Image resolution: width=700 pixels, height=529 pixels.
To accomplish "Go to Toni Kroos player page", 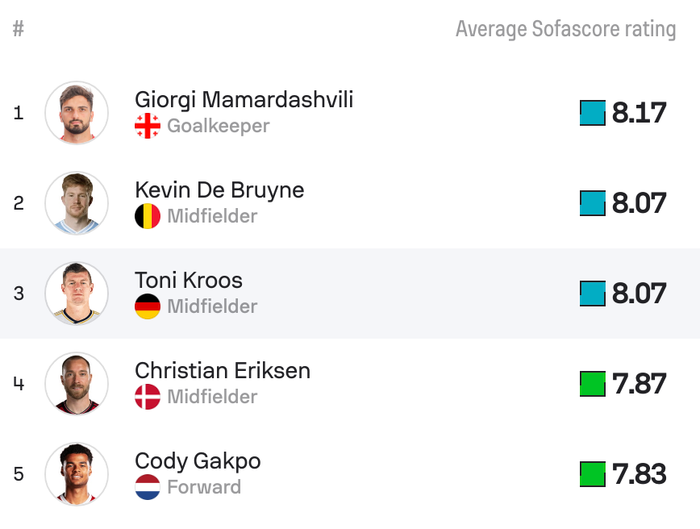I will coord(189,280).
